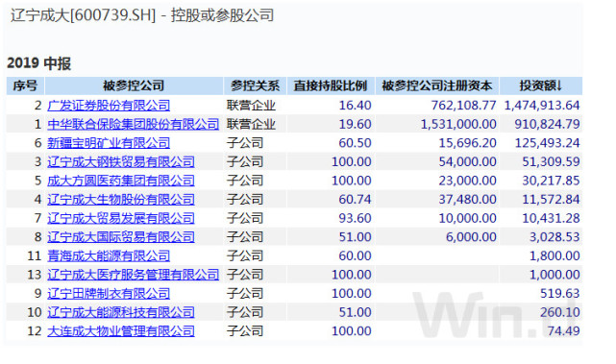Open 中华联合保险集团股份有限公司 link

(x=133, y=125)
